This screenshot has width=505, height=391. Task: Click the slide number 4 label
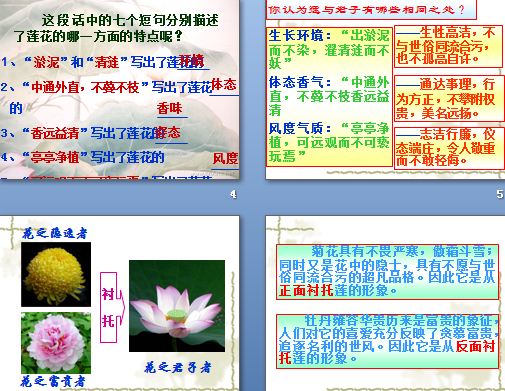click(233, 194)
